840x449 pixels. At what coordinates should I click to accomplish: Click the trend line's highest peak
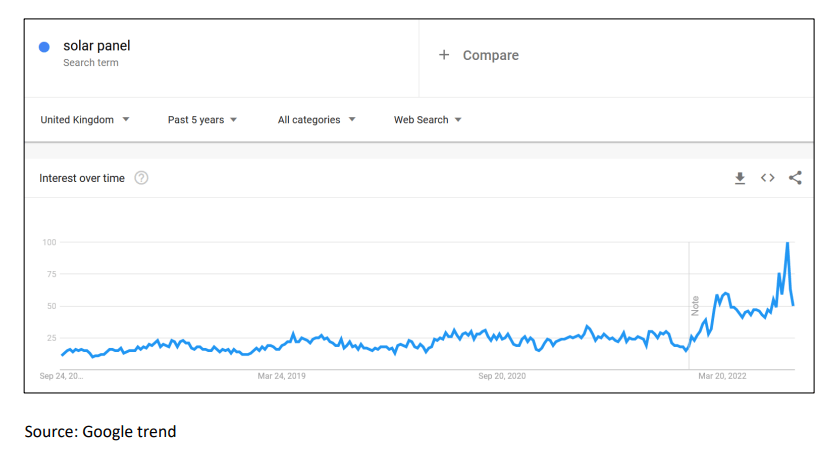click(788, 243)
